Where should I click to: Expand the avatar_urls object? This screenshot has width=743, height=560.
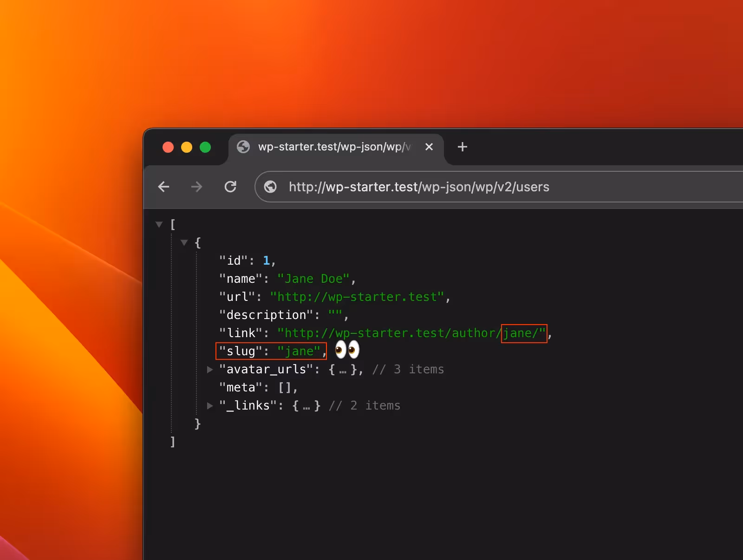point(210,369)
